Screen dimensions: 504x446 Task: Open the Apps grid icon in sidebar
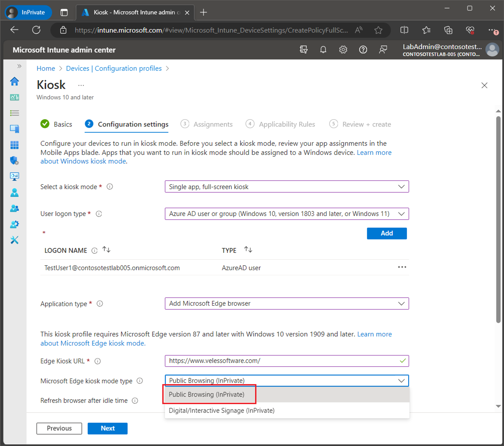tap(15, 145)
